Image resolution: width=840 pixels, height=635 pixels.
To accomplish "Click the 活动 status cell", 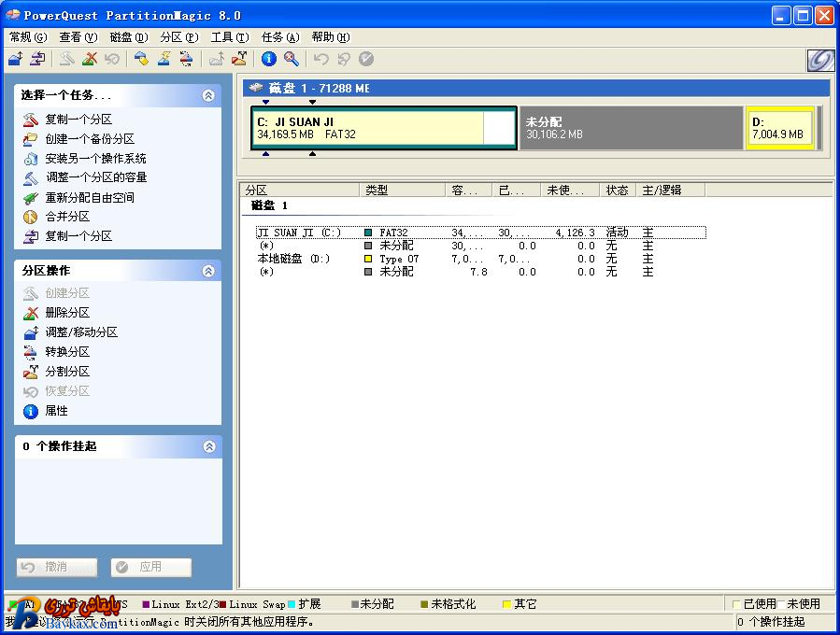I will click(617, 233).
